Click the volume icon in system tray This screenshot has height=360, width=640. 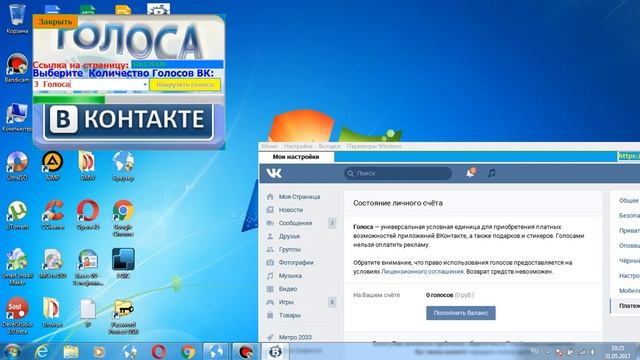tap(593, 352)
